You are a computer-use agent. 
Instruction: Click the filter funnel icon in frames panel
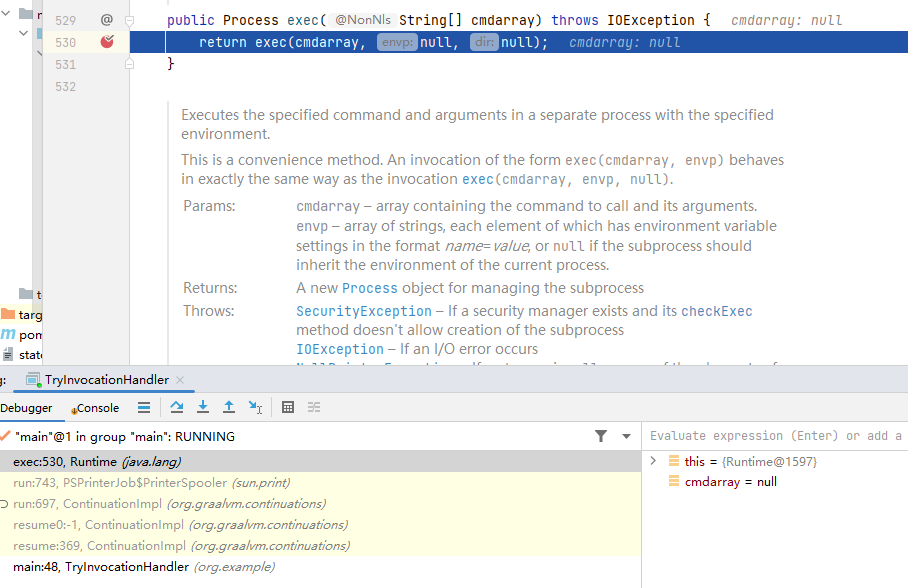point(600,436)
